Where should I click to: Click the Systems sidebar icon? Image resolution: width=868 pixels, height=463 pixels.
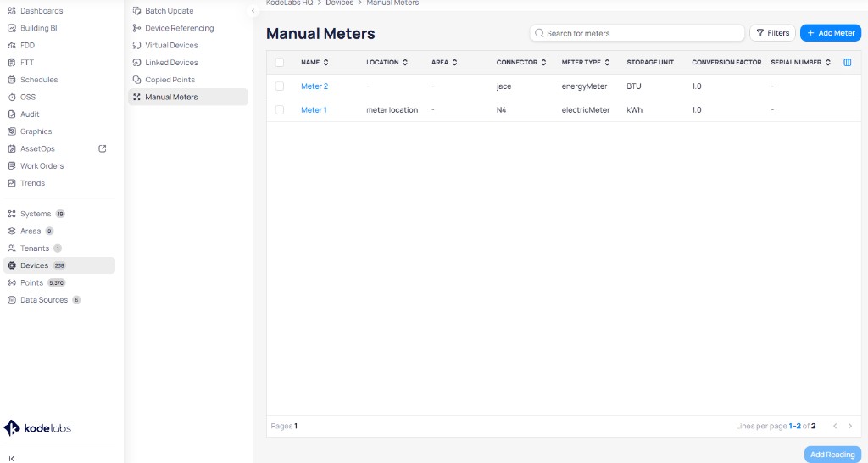(x=12, y=214)
